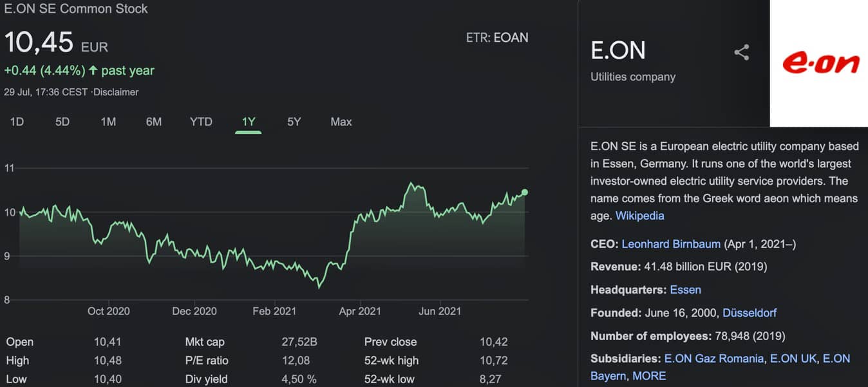Viewport: 868px width, 387px height.
Task: Click the Oct 2020 axis label
Action: coord(108,311)
